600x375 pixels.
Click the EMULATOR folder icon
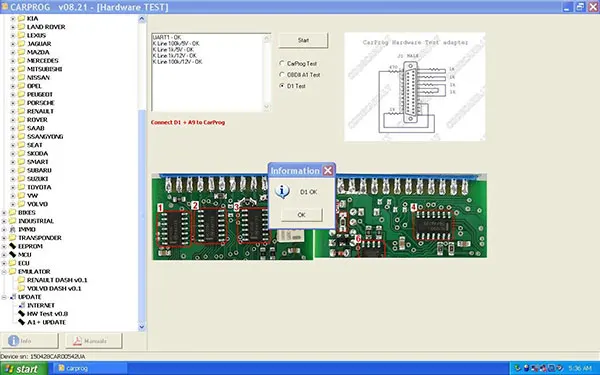pyautogui.click(x=13, y=271)
